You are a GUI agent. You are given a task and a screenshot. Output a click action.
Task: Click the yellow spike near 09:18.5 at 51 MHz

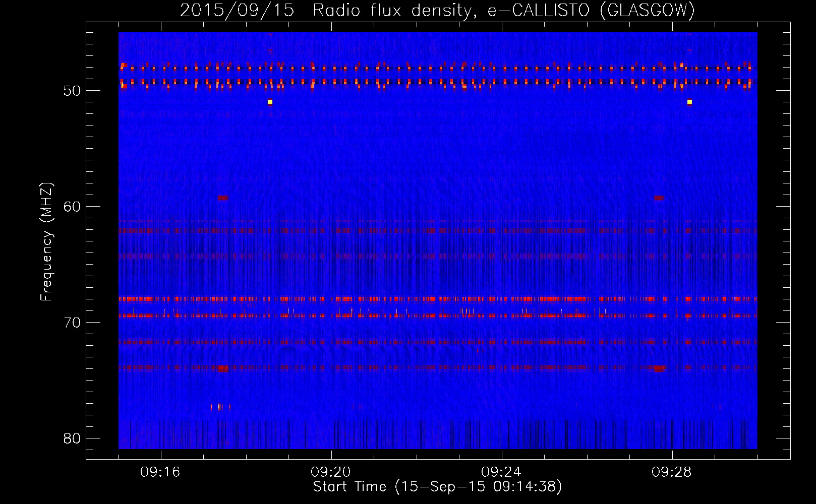[x=270, y=102]
